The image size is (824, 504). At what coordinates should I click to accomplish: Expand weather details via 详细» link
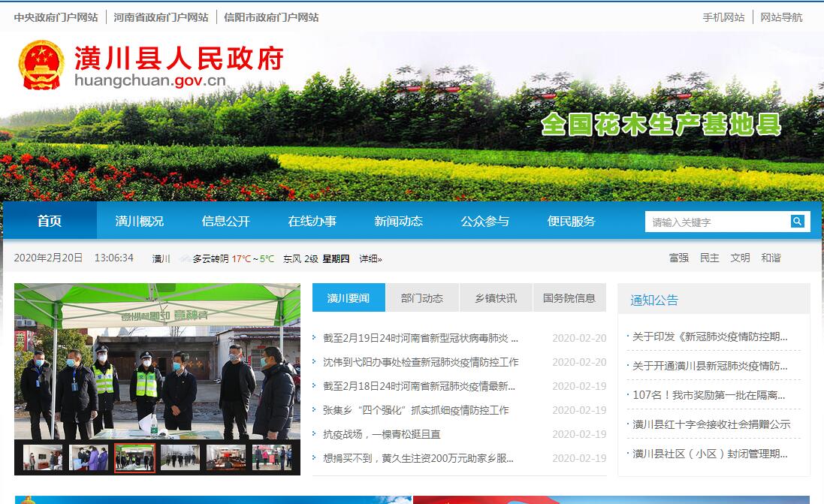pyautogui.click(x=370, y=258)
